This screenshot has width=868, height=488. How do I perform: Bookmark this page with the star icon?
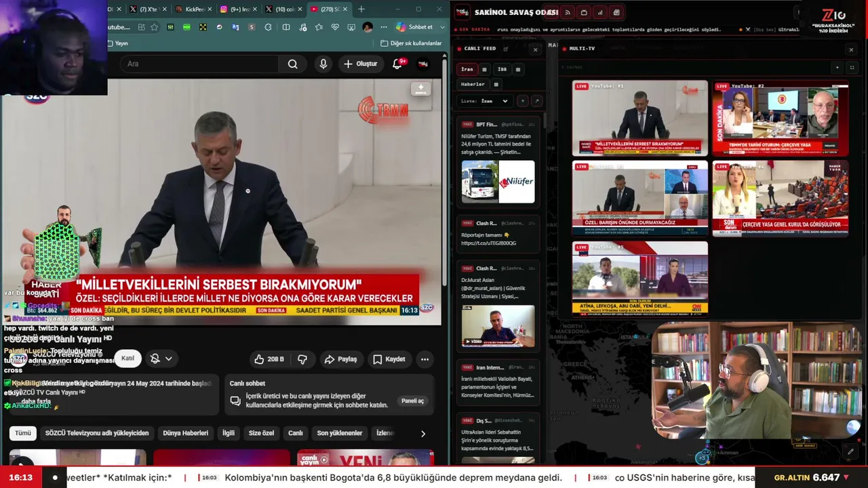pyautogui.click(x=154, y=27)
